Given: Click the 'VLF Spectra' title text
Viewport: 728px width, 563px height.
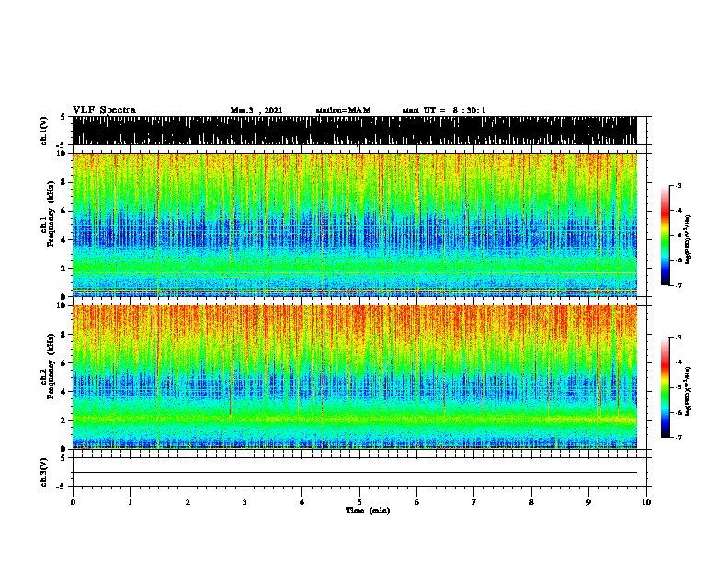Looking at the screenshot, I should 104,110.
